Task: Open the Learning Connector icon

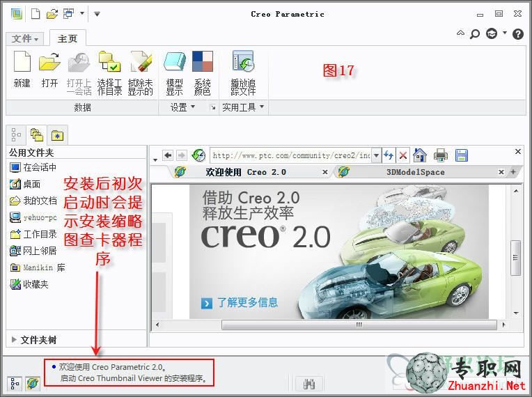Action: (492, 33)
